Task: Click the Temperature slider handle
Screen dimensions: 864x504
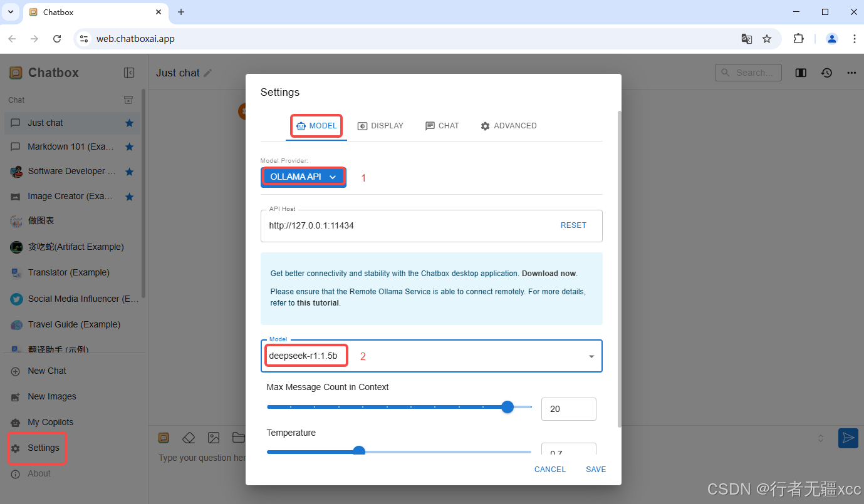Action: (x=359, y=451)
